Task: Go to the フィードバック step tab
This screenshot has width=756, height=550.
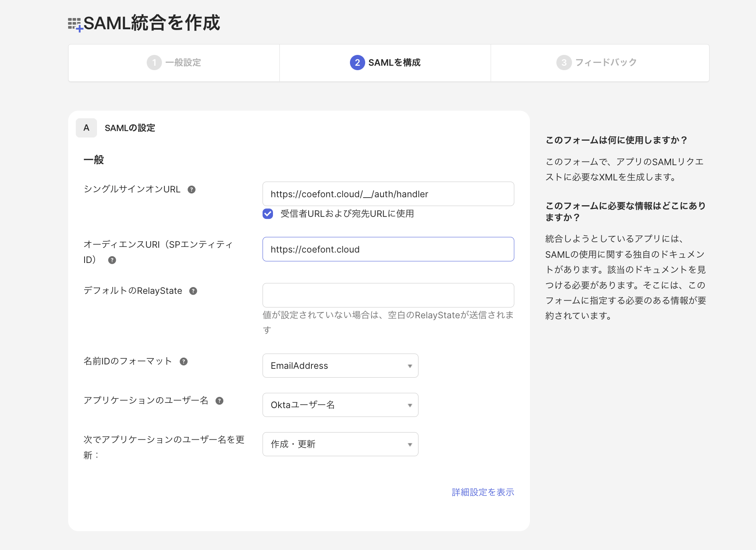Action: (600, 63)
